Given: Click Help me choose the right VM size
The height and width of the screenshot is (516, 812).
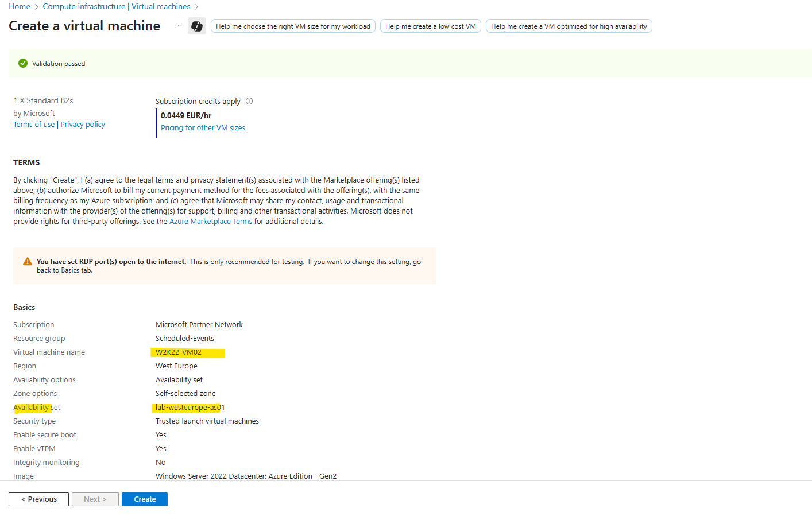Looking at the screenshot, I should click(293, 26).
